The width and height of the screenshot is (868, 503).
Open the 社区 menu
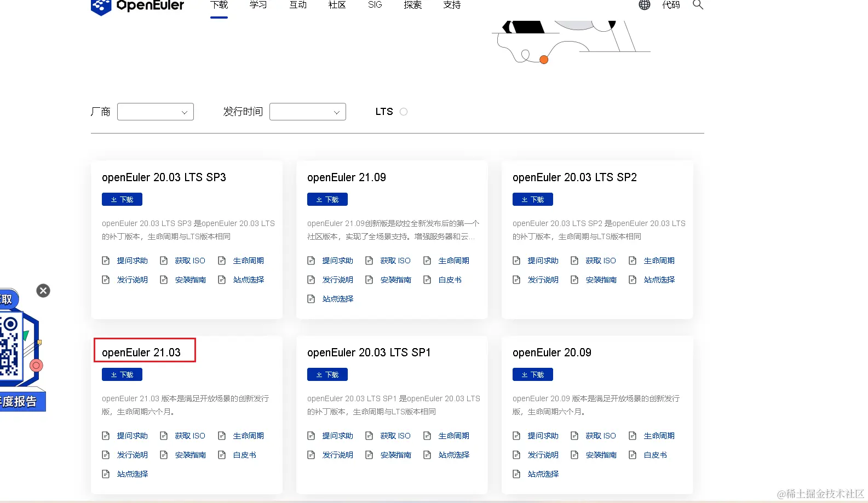337,5
